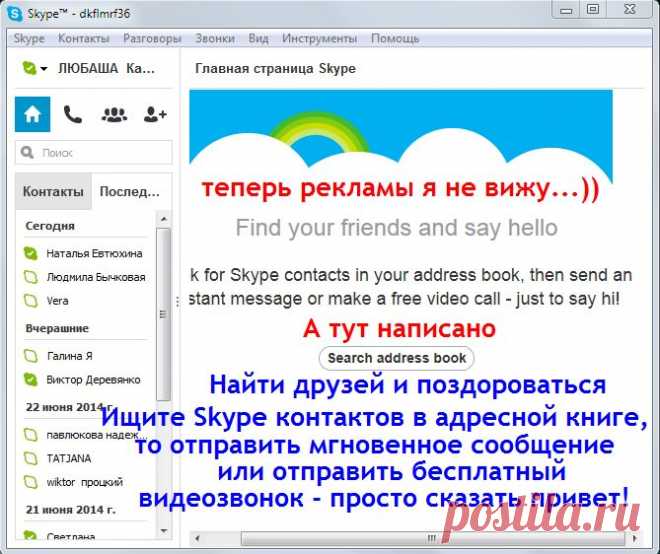Click status icon of павлюкова надеж

(30, 434)
